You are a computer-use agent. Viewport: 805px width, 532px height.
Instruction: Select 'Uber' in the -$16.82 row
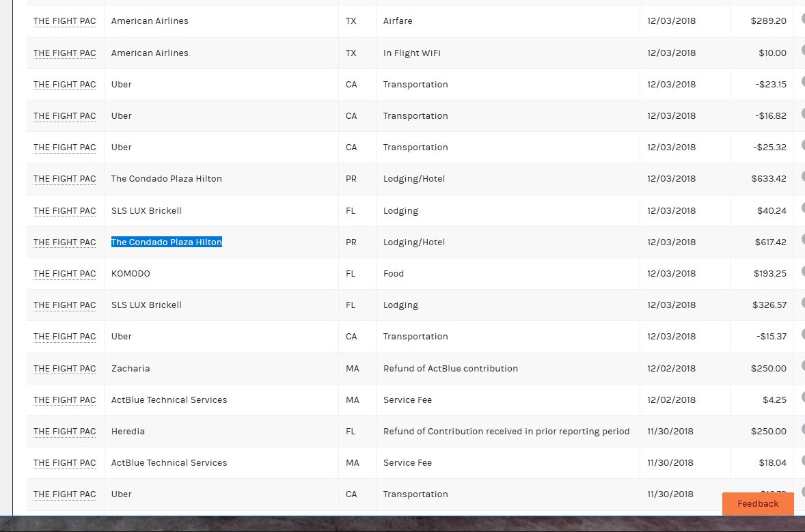coord(121,116)
